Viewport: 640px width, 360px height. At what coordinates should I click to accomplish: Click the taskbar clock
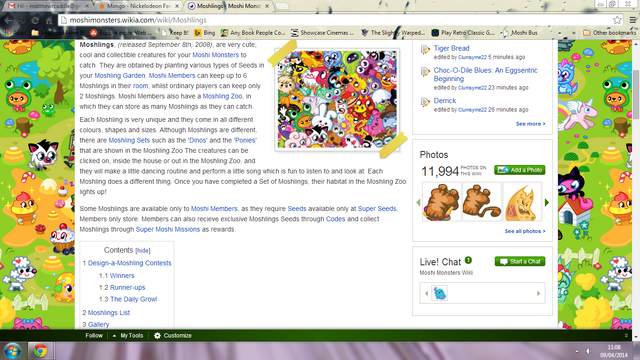point(614,351)
